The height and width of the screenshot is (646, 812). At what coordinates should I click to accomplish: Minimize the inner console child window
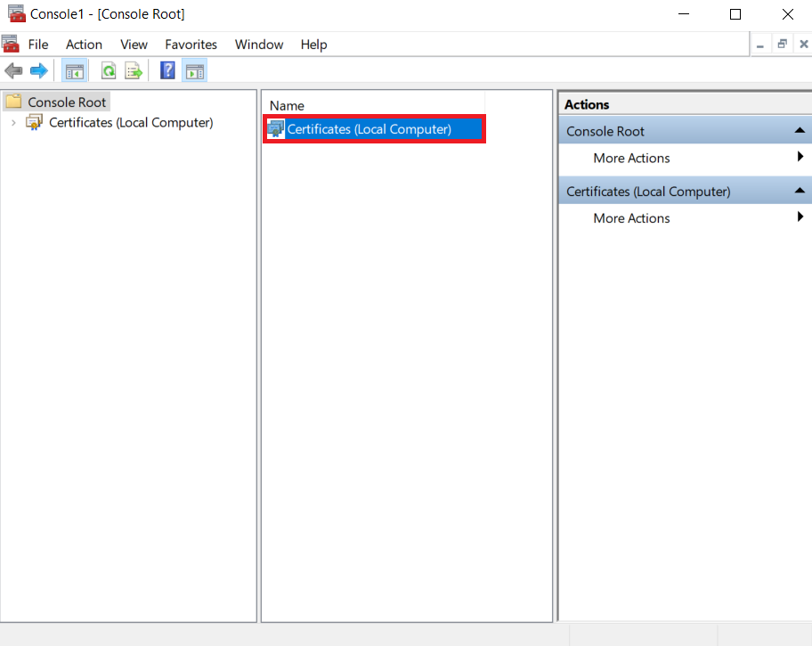tap(760, 45)
